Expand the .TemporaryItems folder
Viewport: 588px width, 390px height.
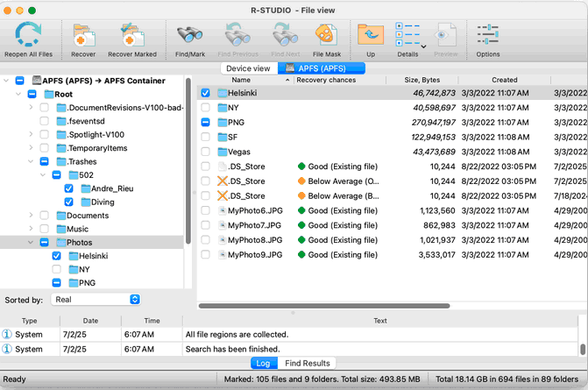(x=31, y=148)
